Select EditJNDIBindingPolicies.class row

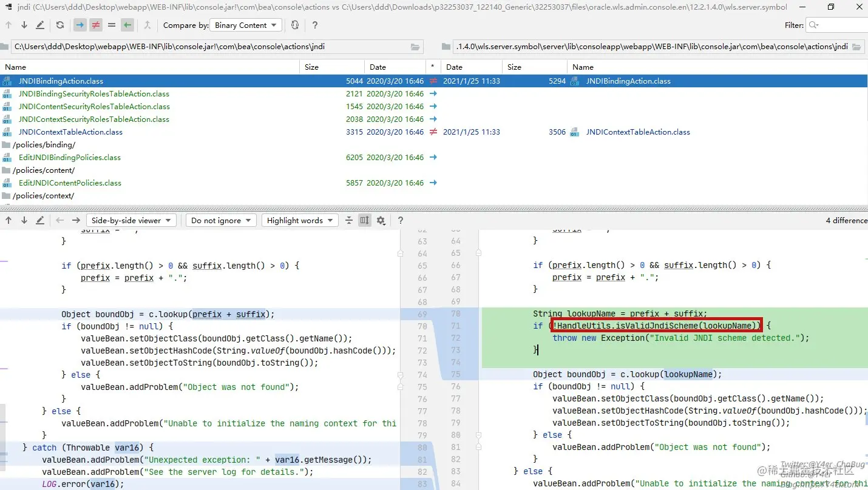pyautogui.click(x=70, y=158)
